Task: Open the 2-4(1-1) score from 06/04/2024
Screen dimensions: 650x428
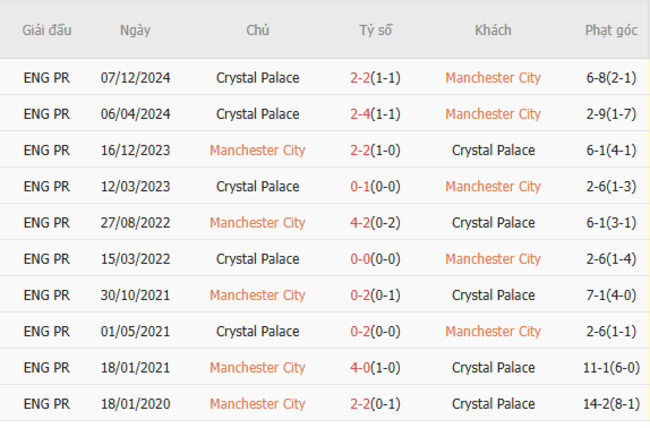Action: coord(376,114)
